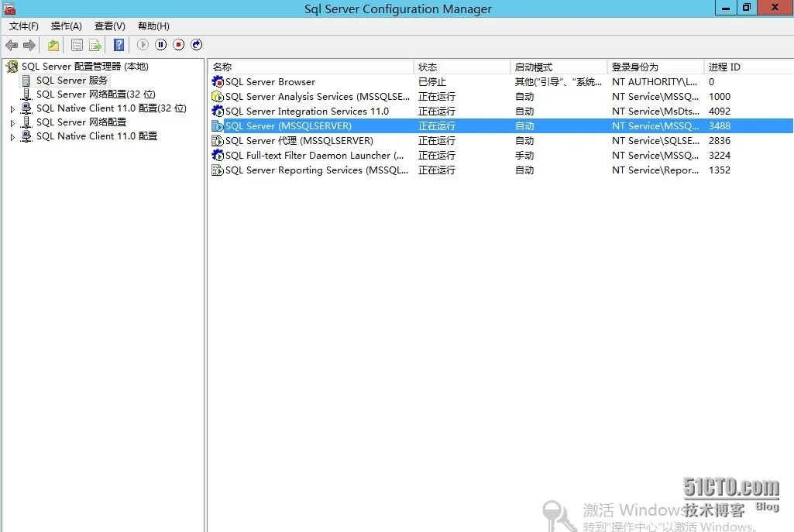The image size is (794, 532).
Task: Sort by the 进程 ID column header
Action: [x=748, y=67]
